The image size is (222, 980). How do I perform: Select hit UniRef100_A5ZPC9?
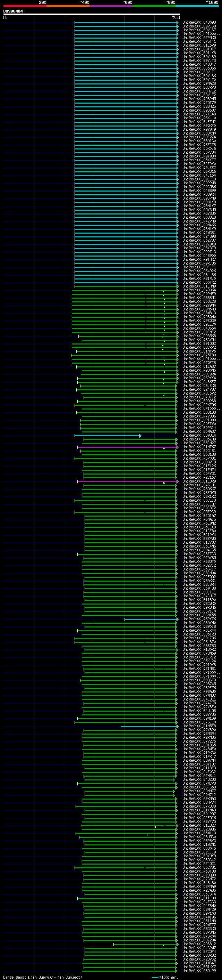199,512
